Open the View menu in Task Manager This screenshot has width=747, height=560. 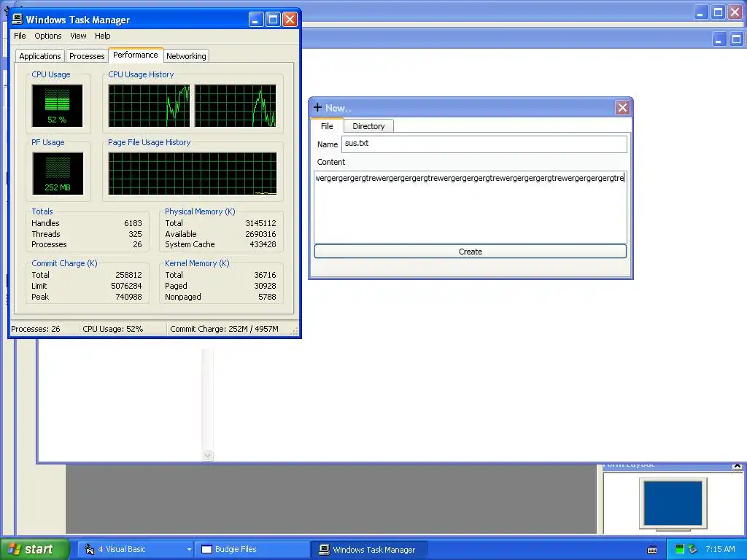click(78, 36)
